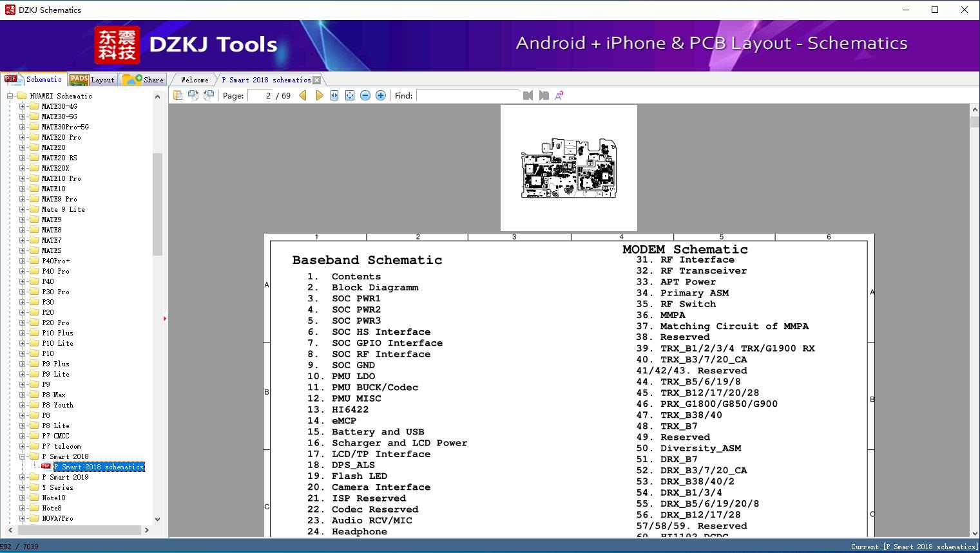Select the P10 Lite tree item

point(57,343)
